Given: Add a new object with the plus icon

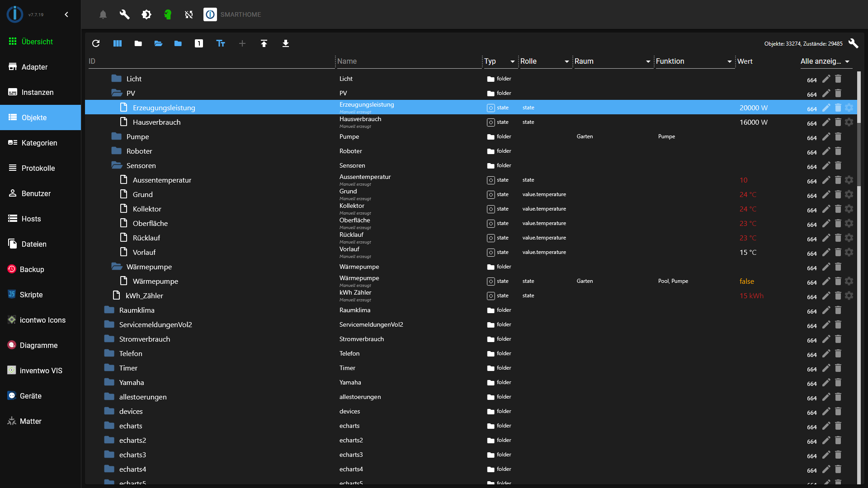Looking at the screenshot, I should coord(242,43).
